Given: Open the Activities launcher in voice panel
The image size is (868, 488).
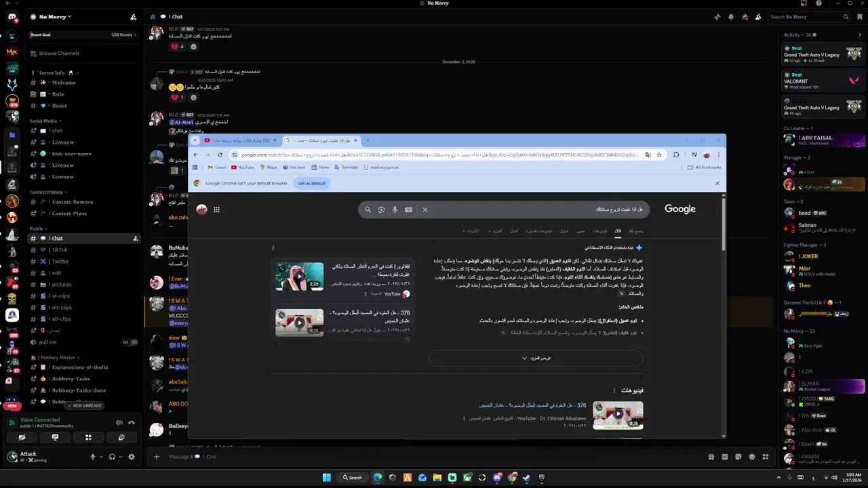Looking at the screenshot, I should coord(88,437).
